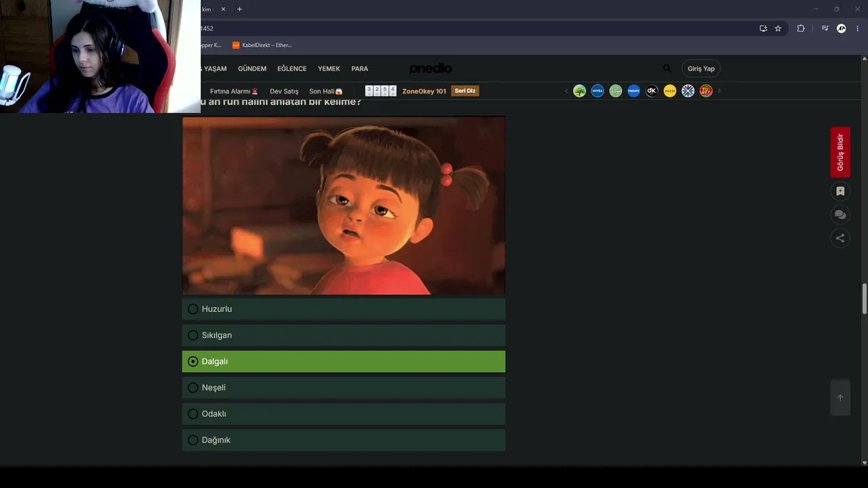The image size is (868, 488).
Task: Show the next brand logos with right chevron
Action: 719,91
